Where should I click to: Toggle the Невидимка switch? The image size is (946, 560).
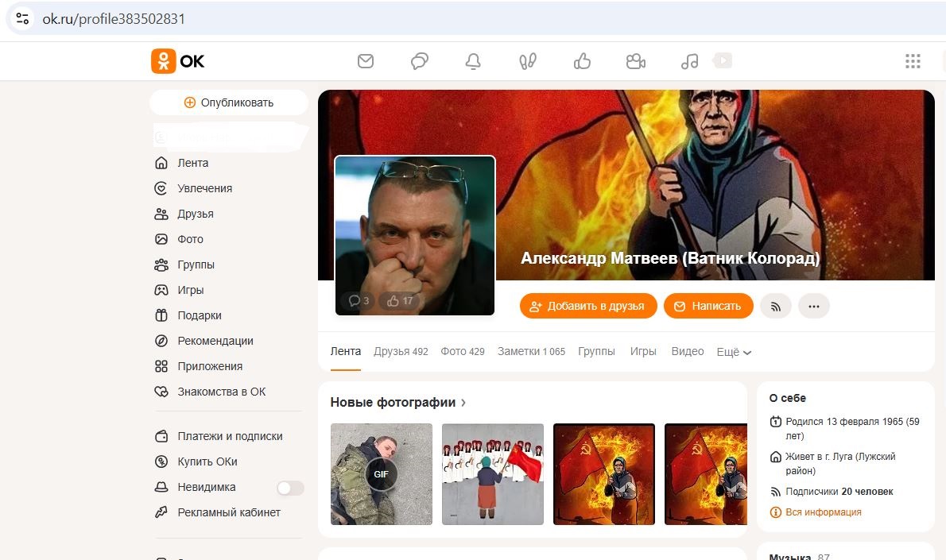tap(290, 488)
